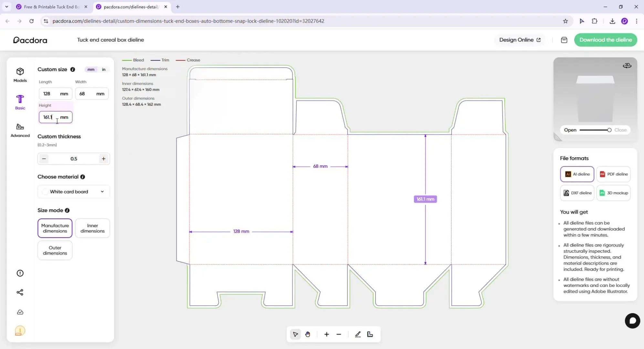Switch units to inches

pos(104,69)
